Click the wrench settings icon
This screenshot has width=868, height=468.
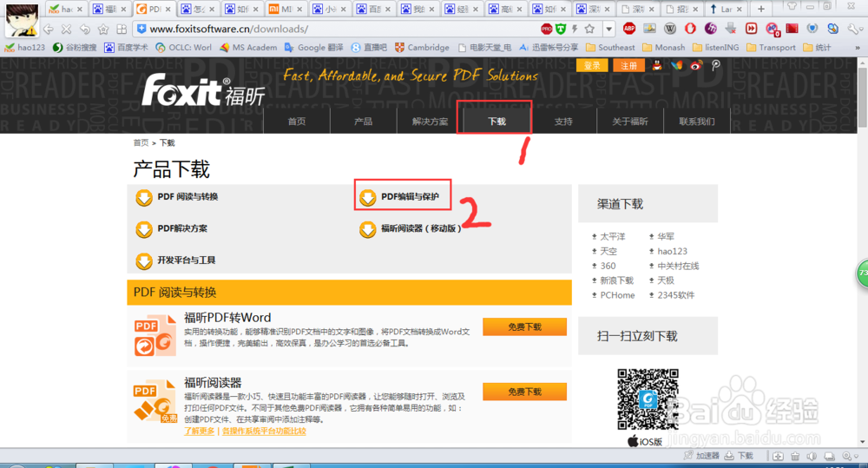(x=854, y=29)
